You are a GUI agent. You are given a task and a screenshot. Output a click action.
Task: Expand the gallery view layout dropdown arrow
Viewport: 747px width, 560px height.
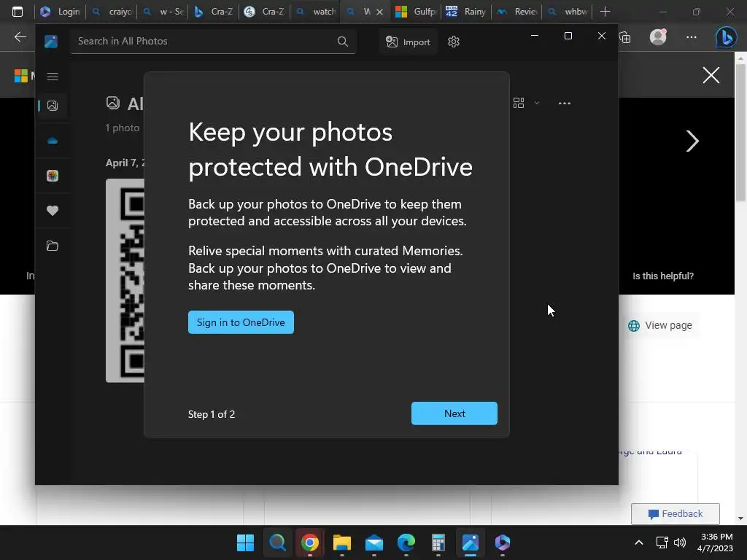pos(537,103)
